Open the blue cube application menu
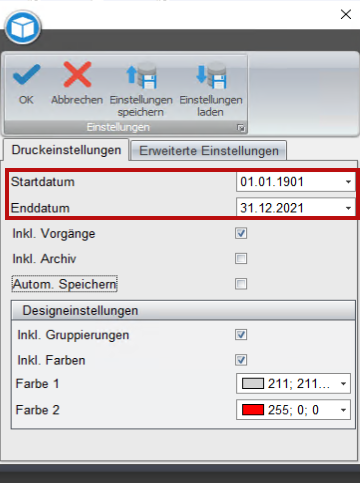The height and width of the screenshot is (483, 360). [x=23, y=28]
